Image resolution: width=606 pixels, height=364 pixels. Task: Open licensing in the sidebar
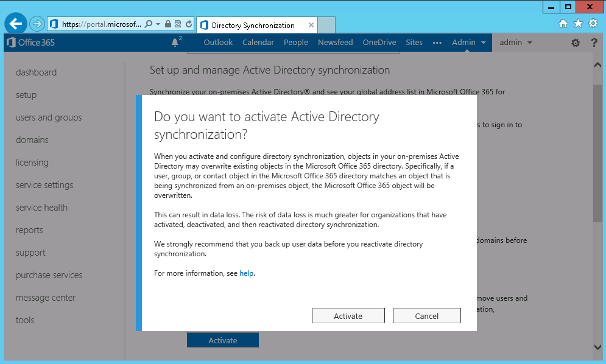pos(32,163)
